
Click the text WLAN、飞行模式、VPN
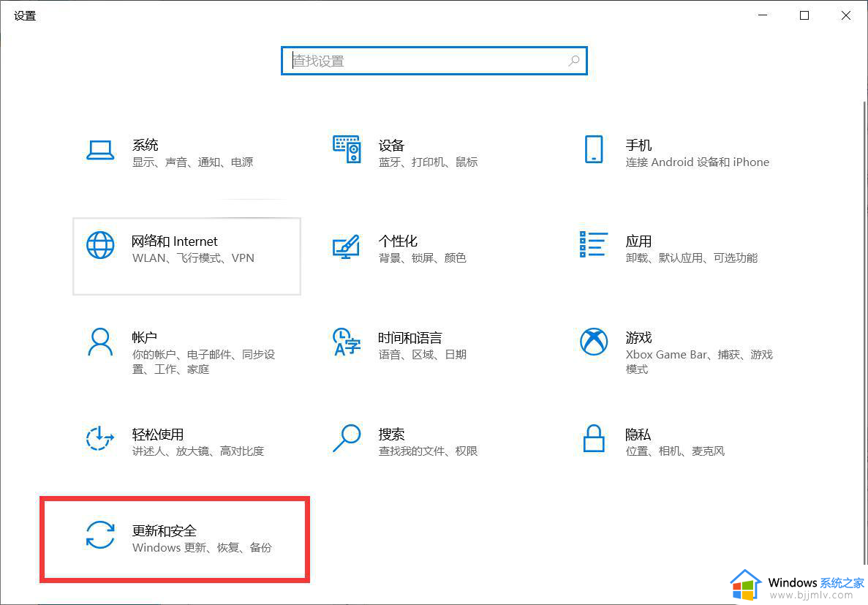tap(193, 258)
